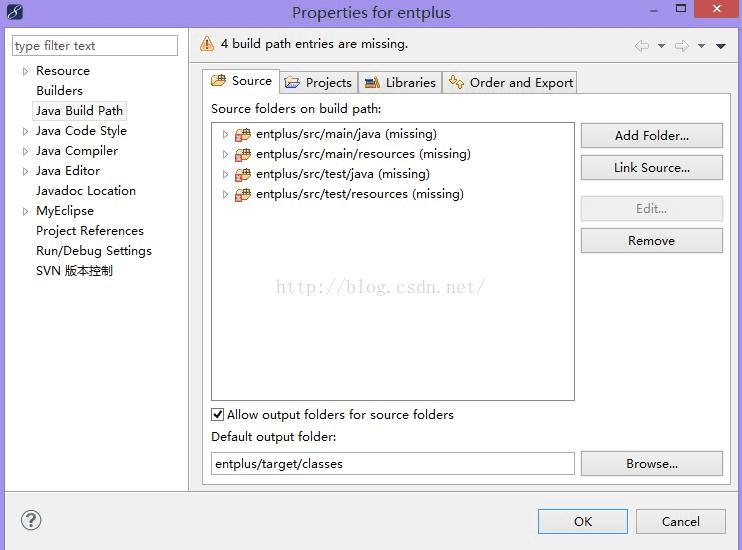This screenshot has height=550, width=742.
Task: Click the warning icon beside missing entries message
Action: [x=207, y=44]
